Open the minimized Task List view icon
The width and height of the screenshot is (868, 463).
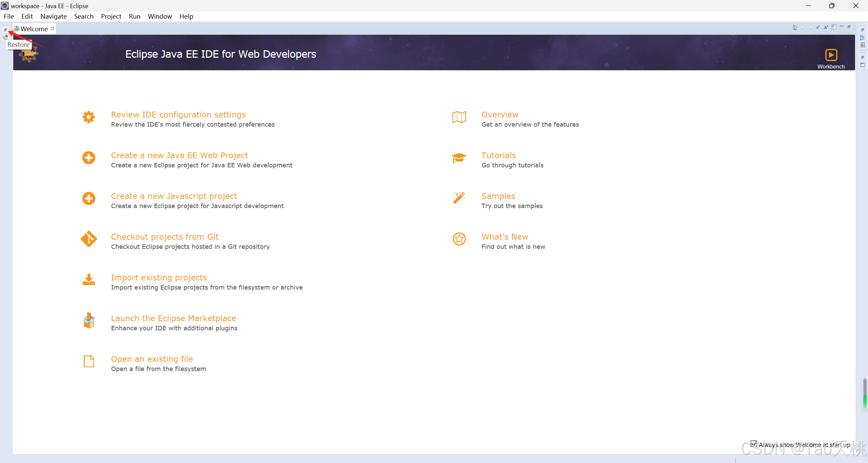coord(863,45)
